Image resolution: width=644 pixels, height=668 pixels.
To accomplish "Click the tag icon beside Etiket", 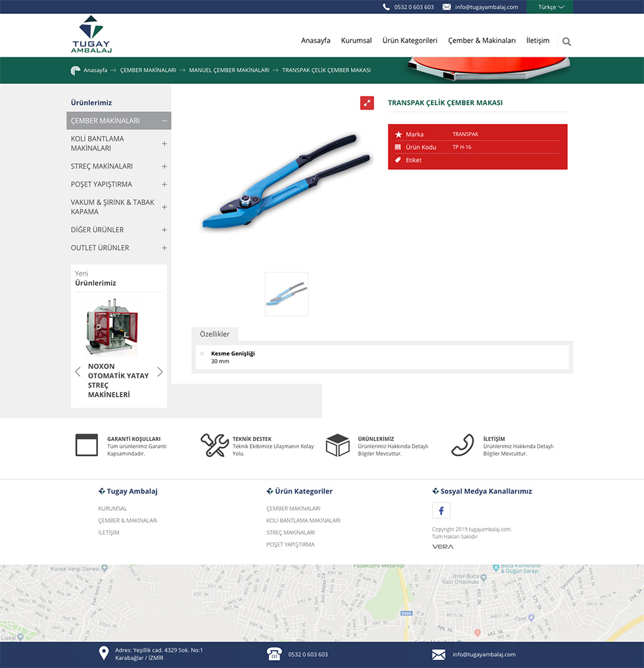I will (398, 161).
